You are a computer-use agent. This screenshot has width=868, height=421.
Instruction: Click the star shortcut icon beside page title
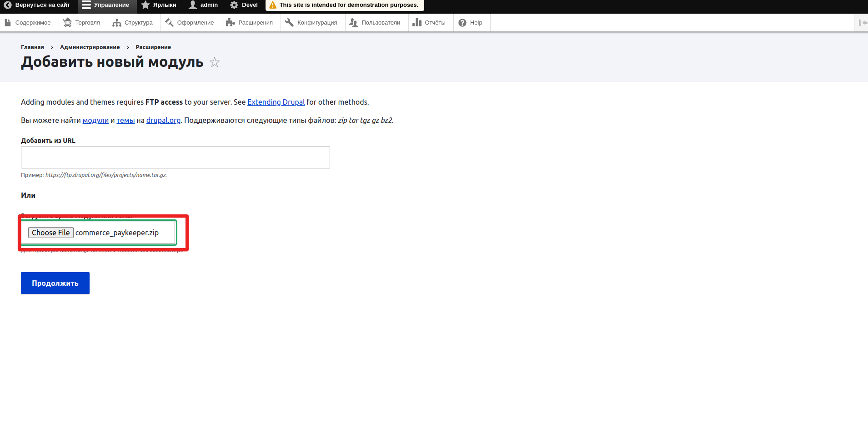coord(215,62)
